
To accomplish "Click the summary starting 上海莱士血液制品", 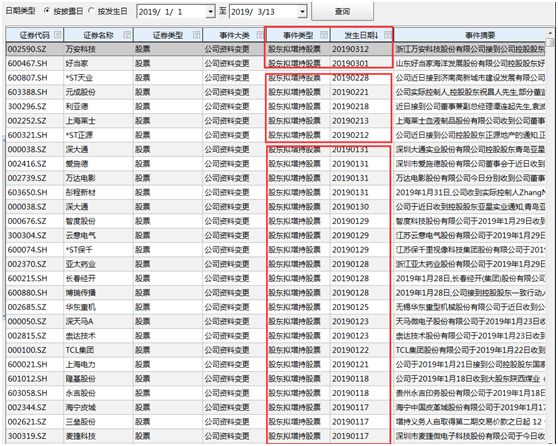I will (x=470, y=121).
